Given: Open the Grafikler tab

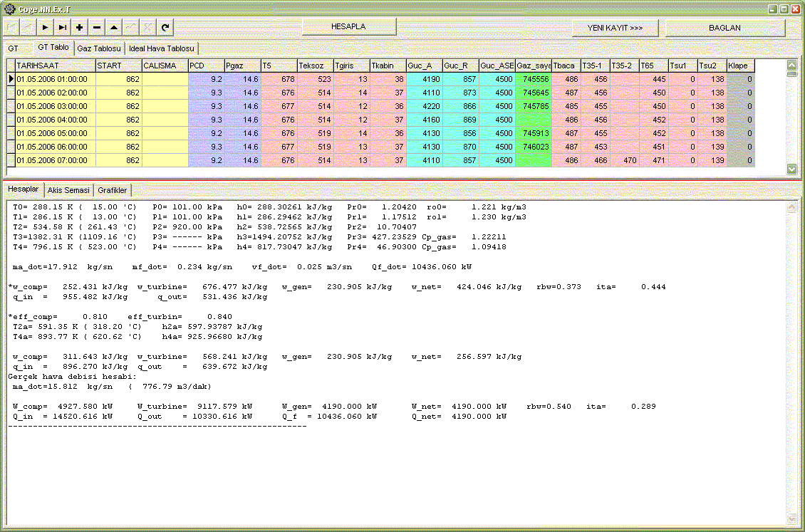Looking at the screenshot, I should [x=113, y=191].
